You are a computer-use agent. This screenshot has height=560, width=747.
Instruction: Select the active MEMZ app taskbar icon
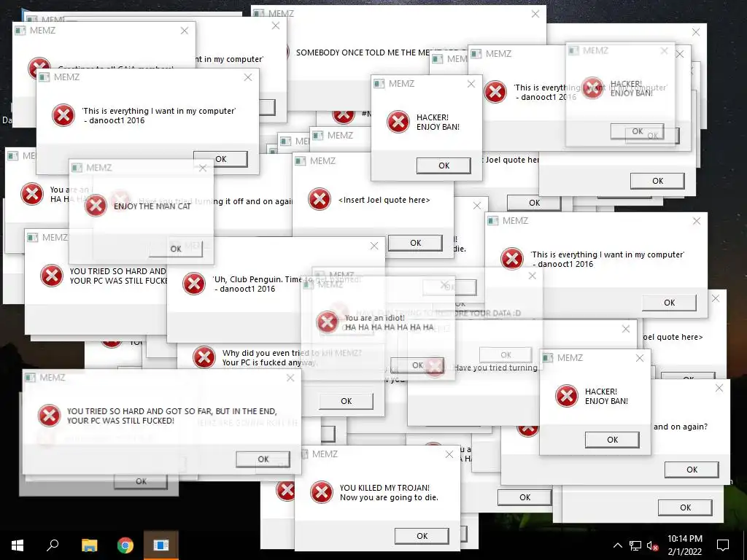(161, 545)
